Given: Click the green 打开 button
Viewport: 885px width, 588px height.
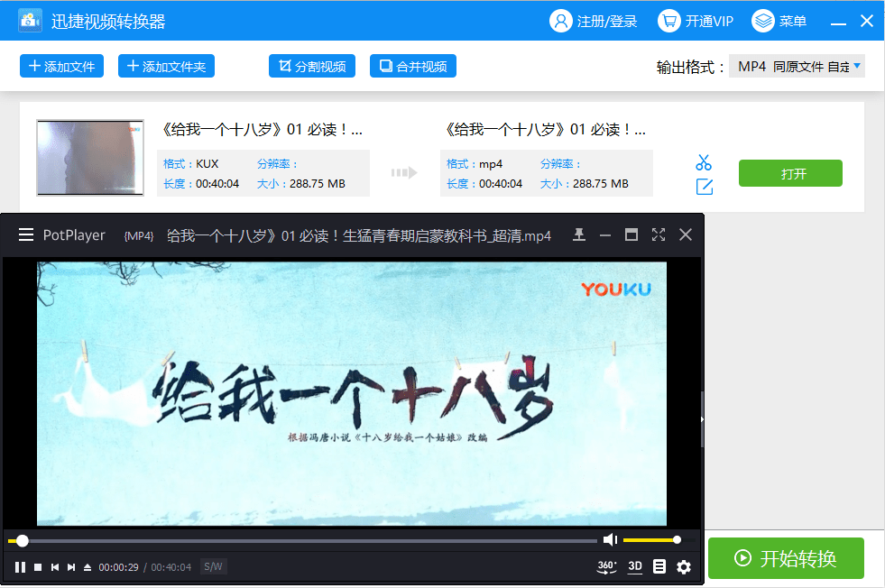Looking at the screenshot, I should (790, 173).
